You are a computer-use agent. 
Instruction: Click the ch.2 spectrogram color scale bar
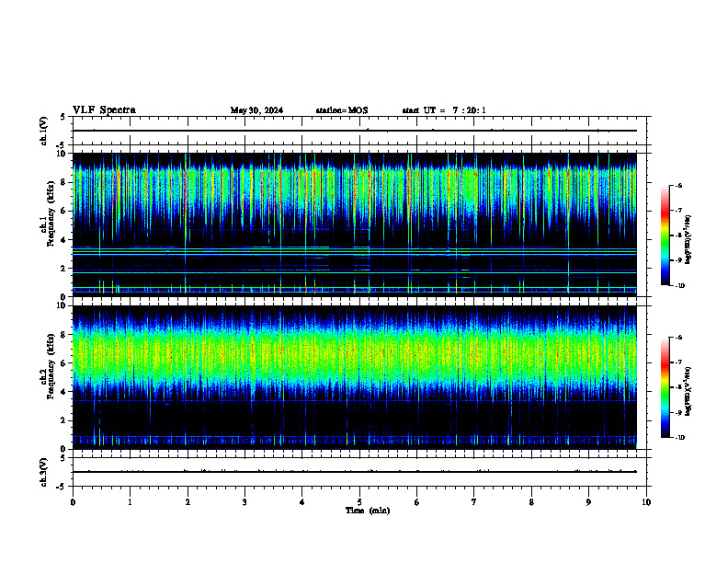click(665, 387)
